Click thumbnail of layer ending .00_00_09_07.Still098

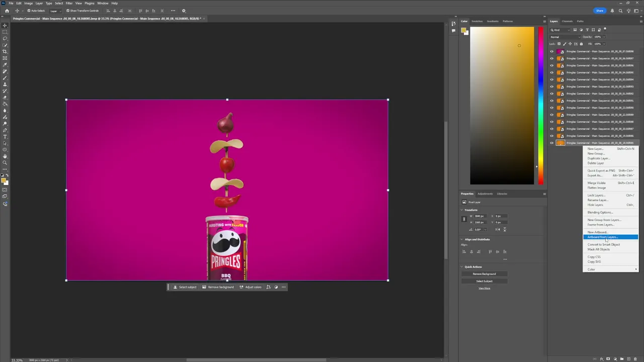click(560, 51)
